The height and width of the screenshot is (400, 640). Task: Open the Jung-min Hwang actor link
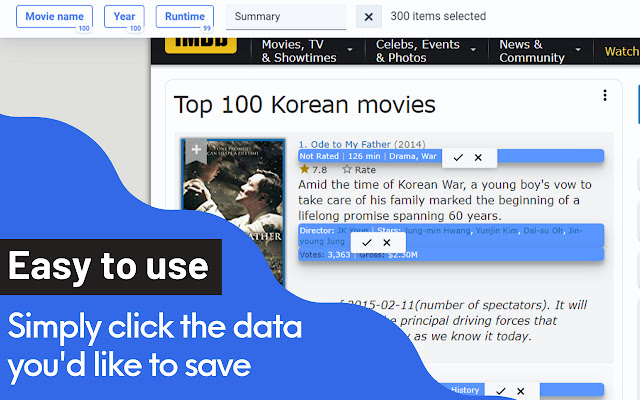[x=437, y=231]
